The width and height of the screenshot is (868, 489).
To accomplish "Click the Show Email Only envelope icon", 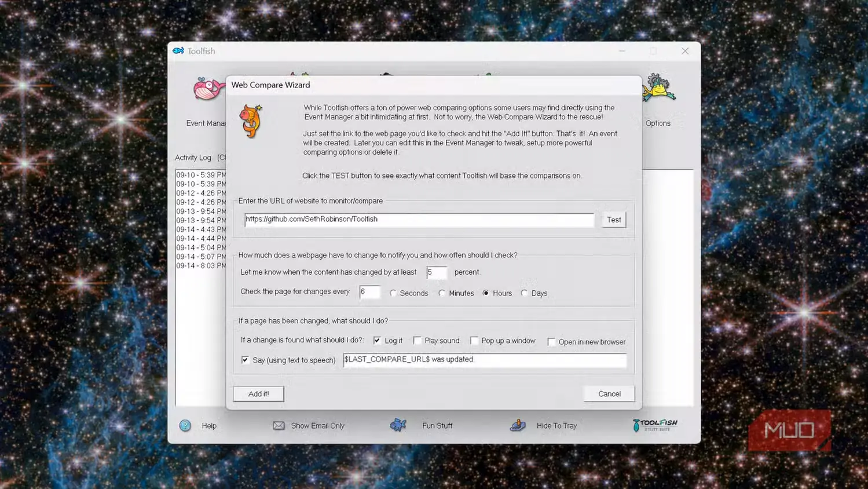I will tap(279, 425).
